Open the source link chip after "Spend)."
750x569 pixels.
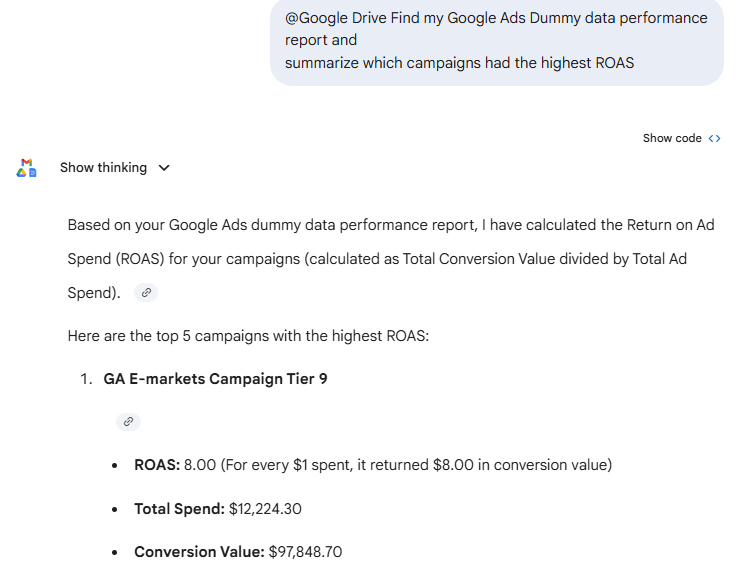coord(146,293)
